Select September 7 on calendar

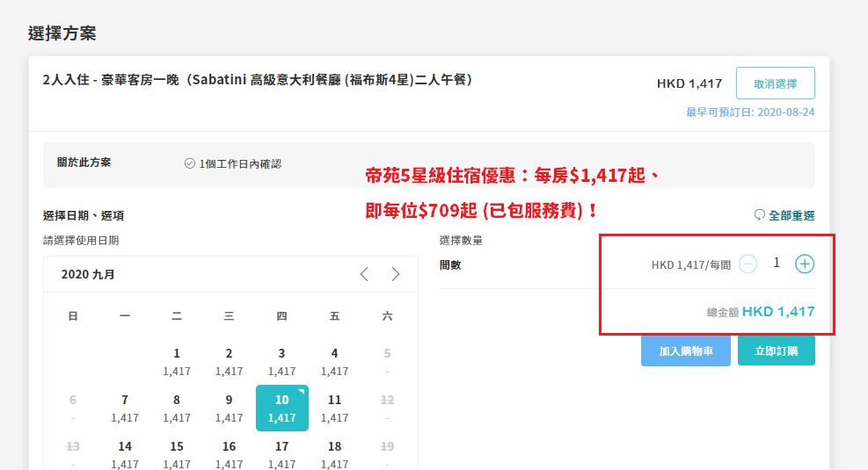125,409
